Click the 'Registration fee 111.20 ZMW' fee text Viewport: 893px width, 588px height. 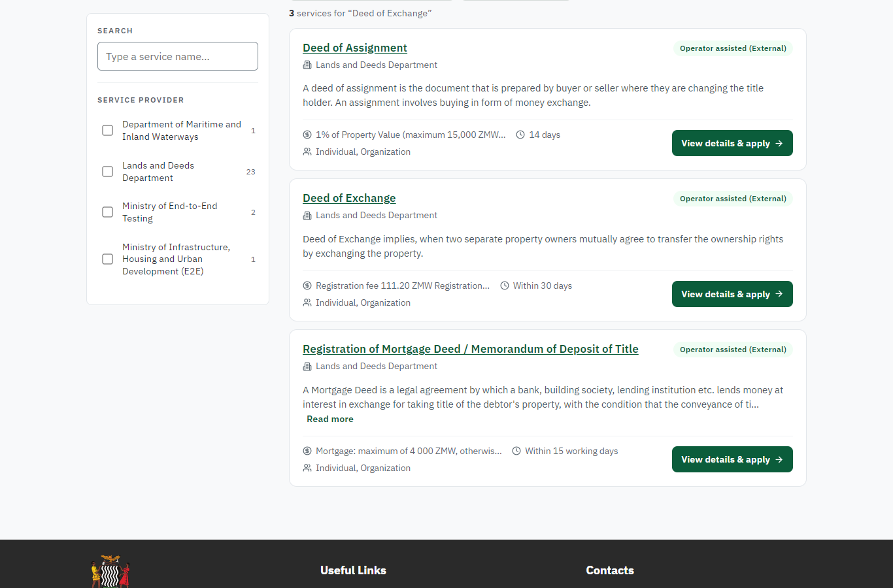tap(403, 286)
